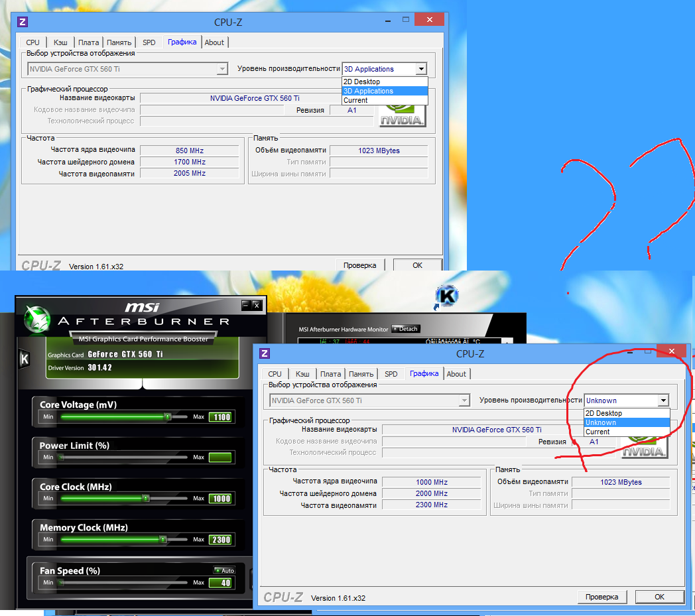Click the Z icon in the 1000 MHz CPU-Z title bar

click(x=265, y=353)
